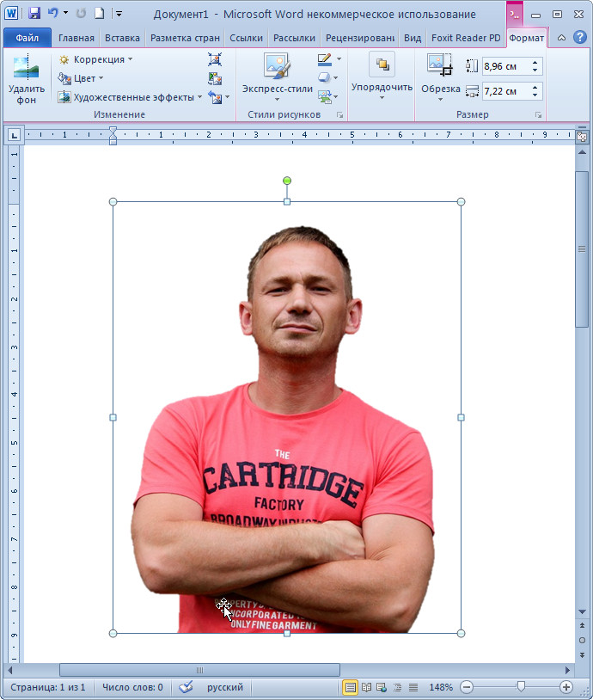The width and height of the screenshot is (593, 700).
Task: Click the Compress Pictures icon
Action: 215,59
